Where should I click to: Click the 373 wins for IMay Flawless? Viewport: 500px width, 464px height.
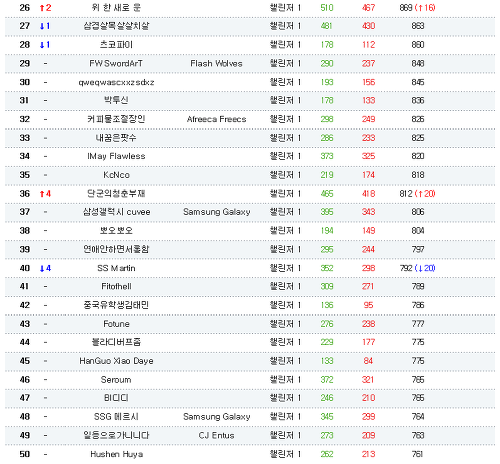(x=327, y=156)
